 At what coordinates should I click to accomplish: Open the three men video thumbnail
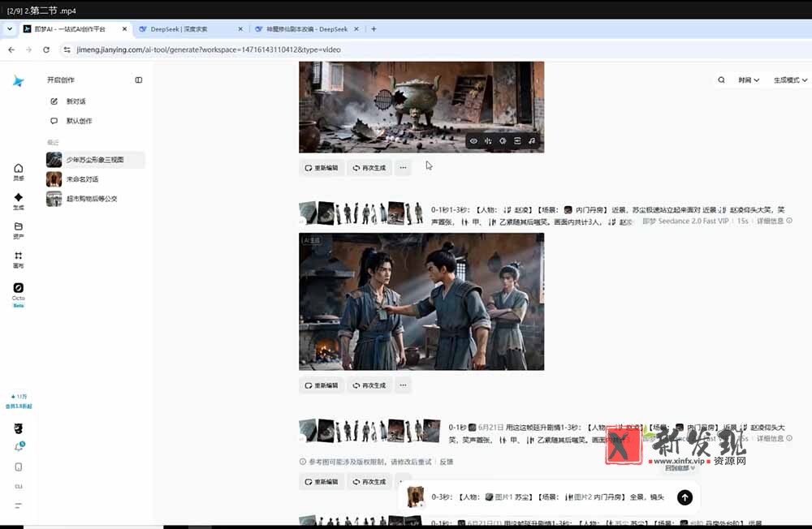tap(421, 301)
